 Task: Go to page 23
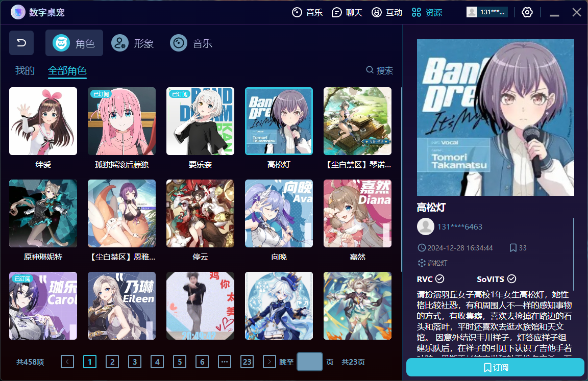coord(247,362)
